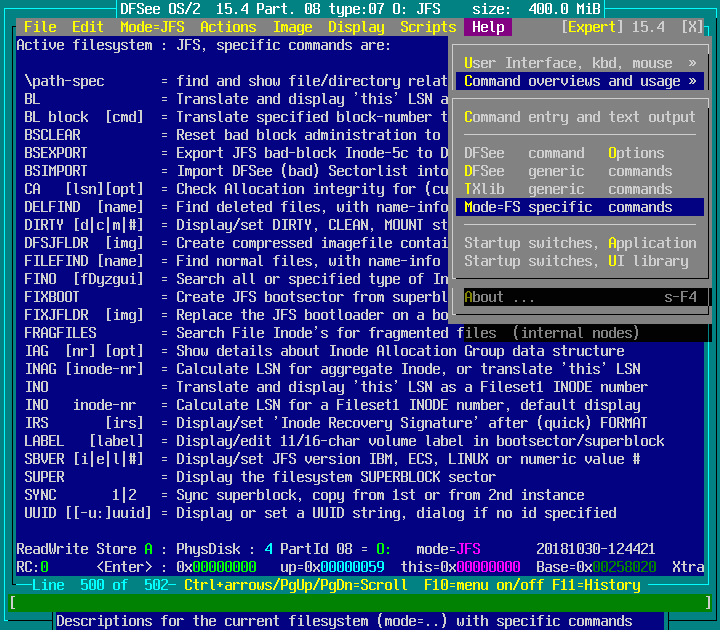Select Mode=FS specific commands item
The image size is (720, 630).
tap(580, 207)
